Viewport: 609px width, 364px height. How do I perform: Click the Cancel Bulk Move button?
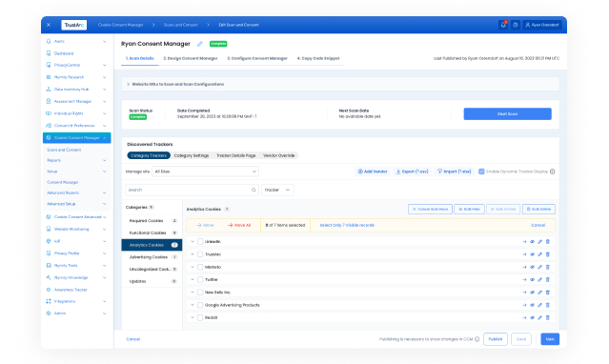tap(430, 209)
